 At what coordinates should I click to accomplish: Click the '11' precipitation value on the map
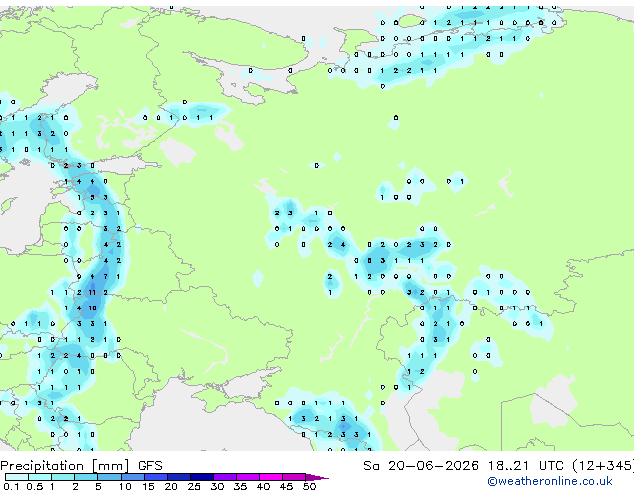[x=92, y=292]
